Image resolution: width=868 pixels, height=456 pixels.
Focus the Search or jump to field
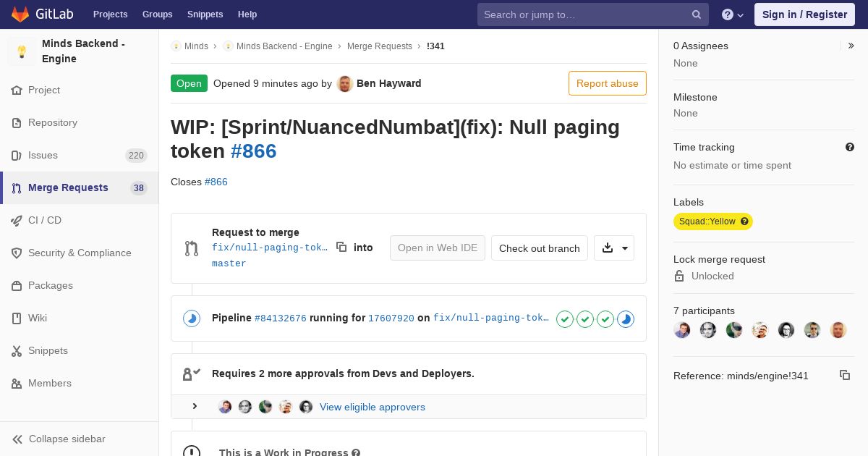[x=593, y=14]
